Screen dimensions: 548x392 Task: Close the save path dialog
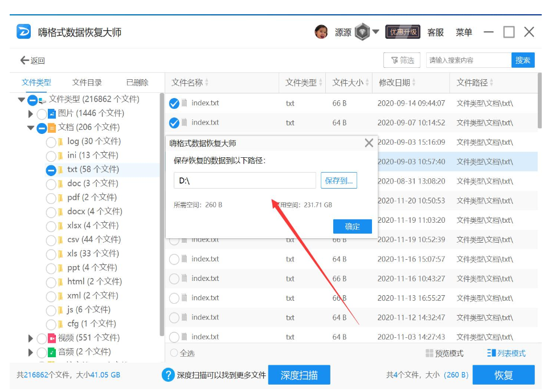coord(369,143)
